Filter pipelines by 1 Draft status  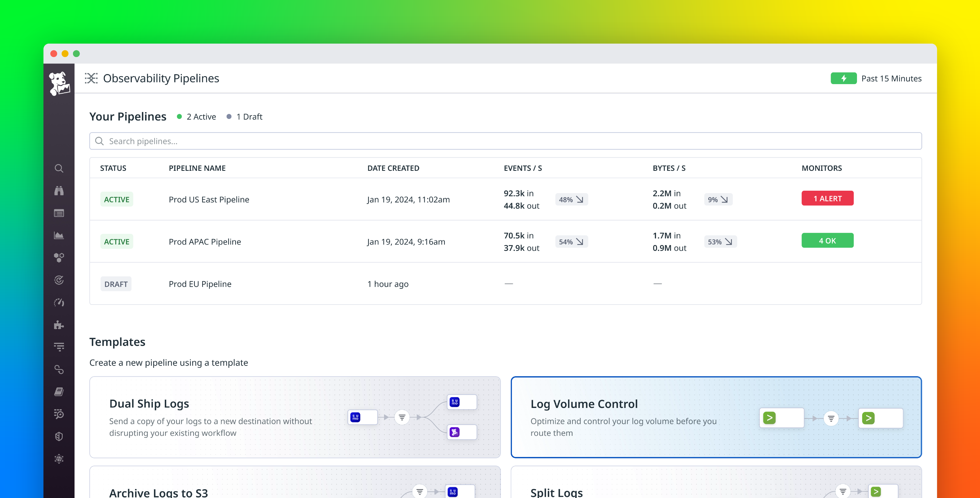(245, 117)
